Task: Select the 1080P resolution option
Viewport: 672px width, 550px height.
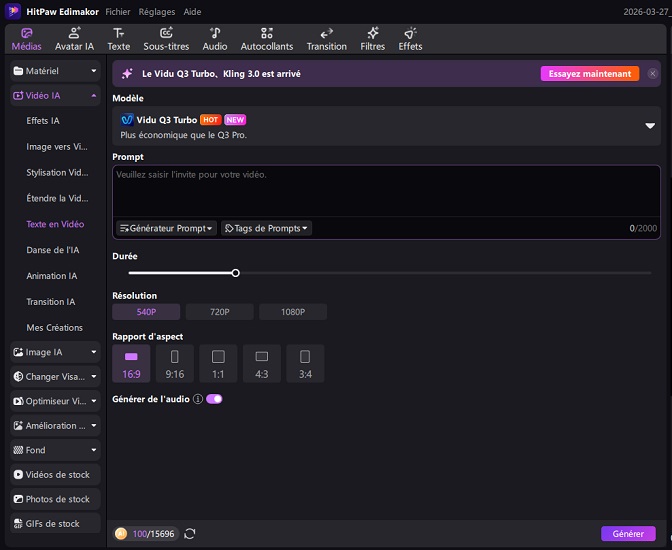Action: pyautogui.click(x=292, y=312)
